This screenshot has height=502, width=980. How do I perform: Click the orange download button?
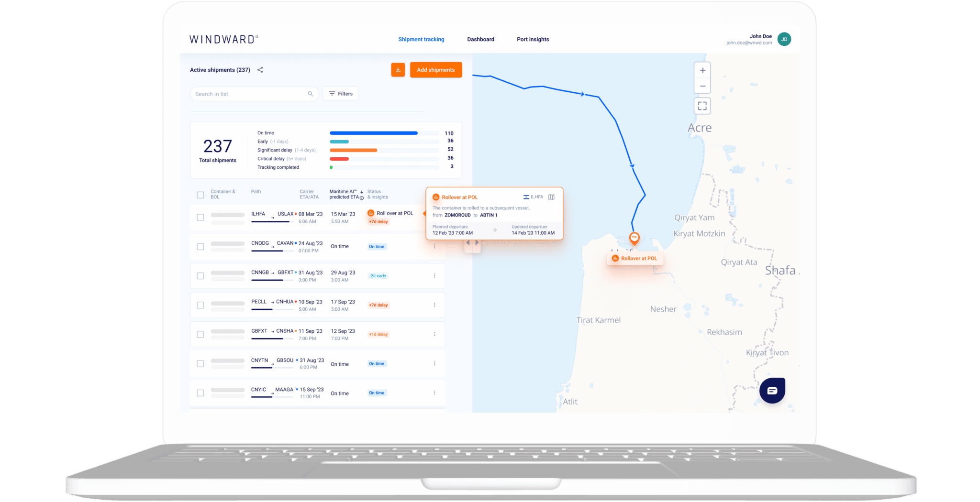click(398, 70)
